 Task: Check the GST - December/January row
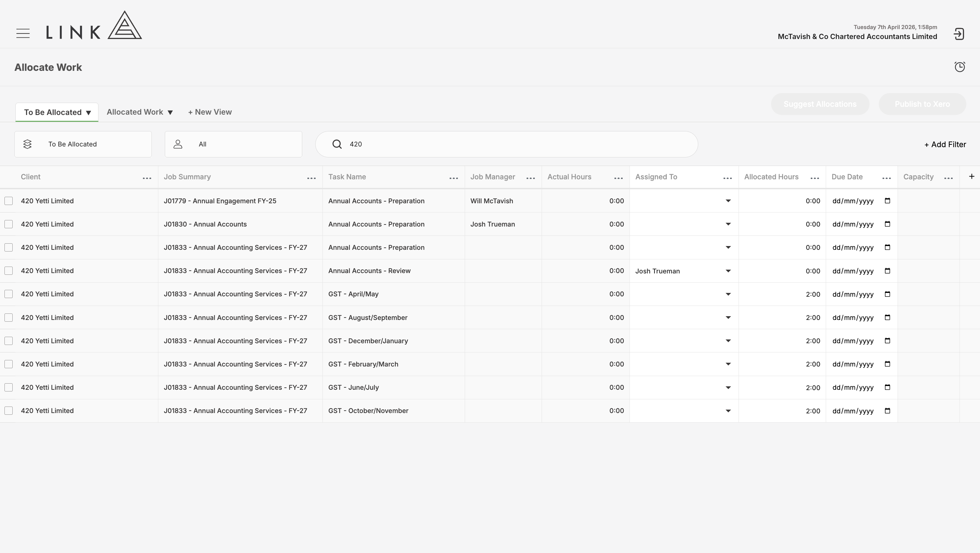(x=9, y=340)
